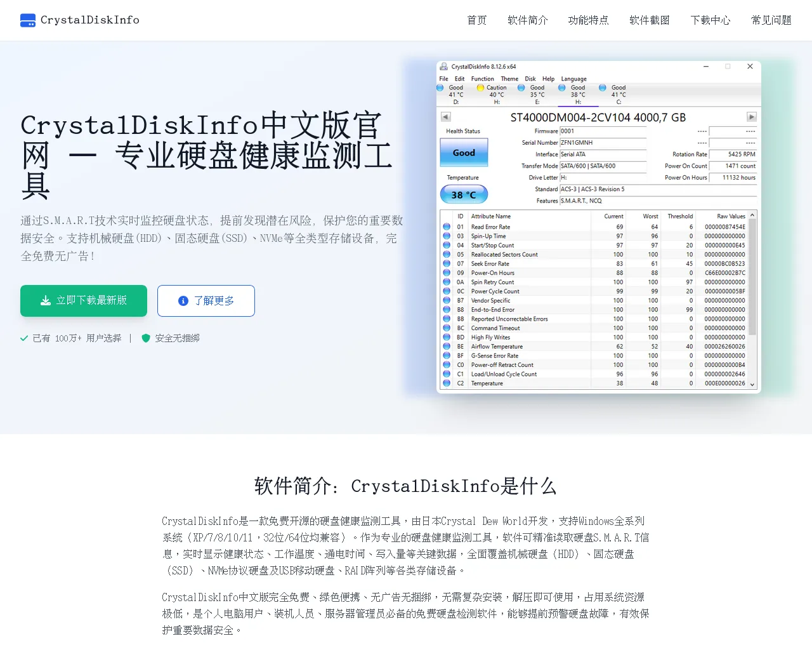This screenshot has height=650, width=812.
Task: Click the status icon for Spin Retry Count
Action: point(447,282)
